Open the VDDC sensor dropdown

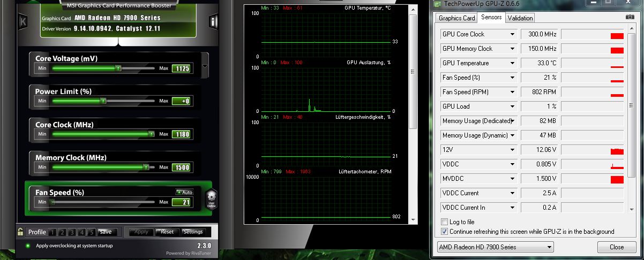click(513, 164)
